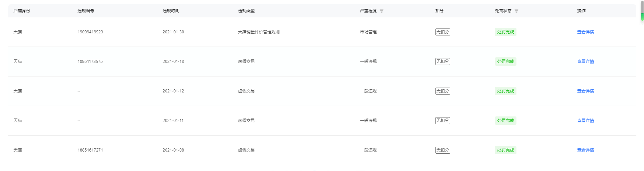The image size is (644, 171).
Task: Click the 无扣分 tag in 2021-01-30 row
Action: point(443,32)
